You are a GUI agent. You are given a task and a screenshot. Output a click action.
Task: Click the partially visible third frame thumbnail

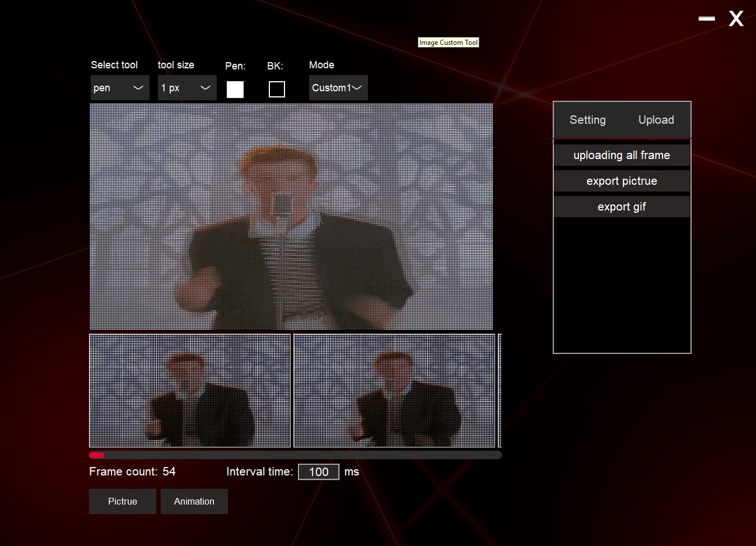[x=500, y=390]
